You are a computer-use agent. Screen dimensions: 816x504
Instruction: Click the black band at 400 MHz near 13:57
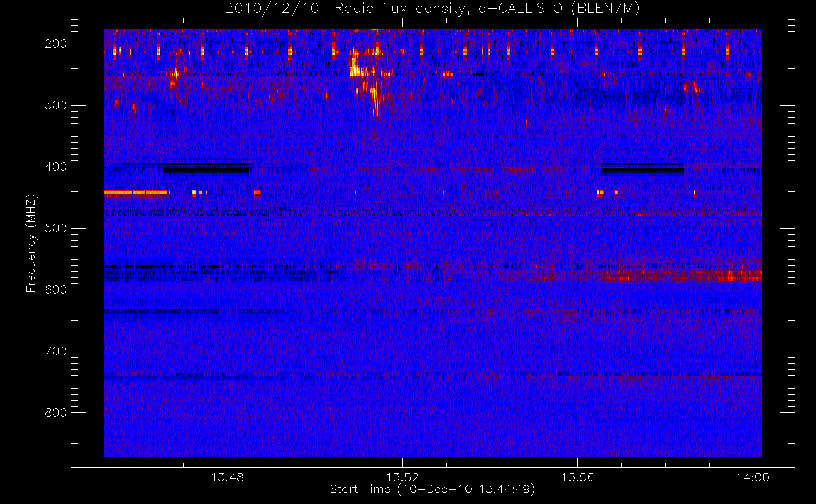click(x=643, y=168)
